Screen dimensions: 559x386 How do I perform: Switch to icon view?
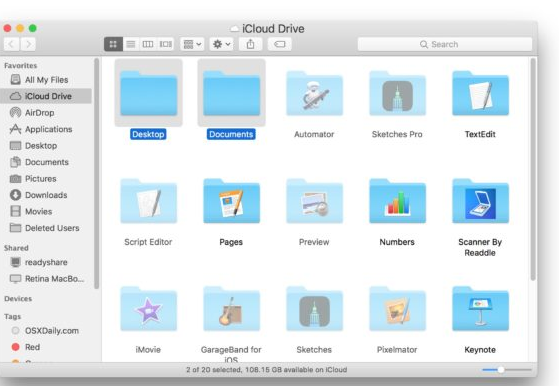pos(113,44)
